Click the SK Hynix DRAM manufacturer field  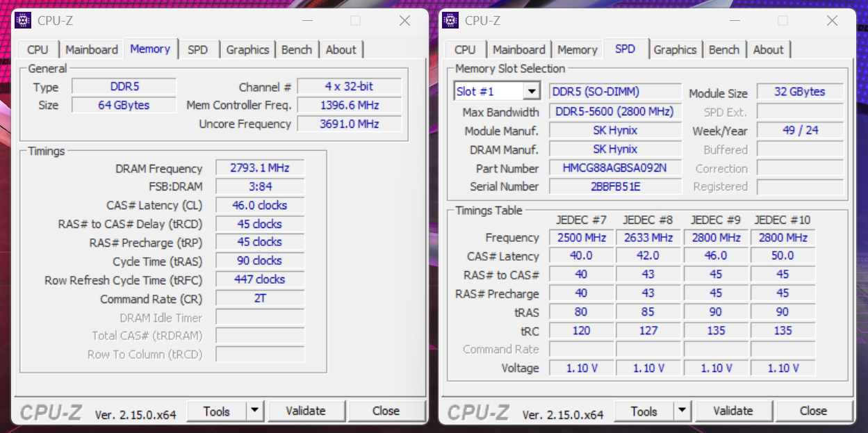[615, 149]
